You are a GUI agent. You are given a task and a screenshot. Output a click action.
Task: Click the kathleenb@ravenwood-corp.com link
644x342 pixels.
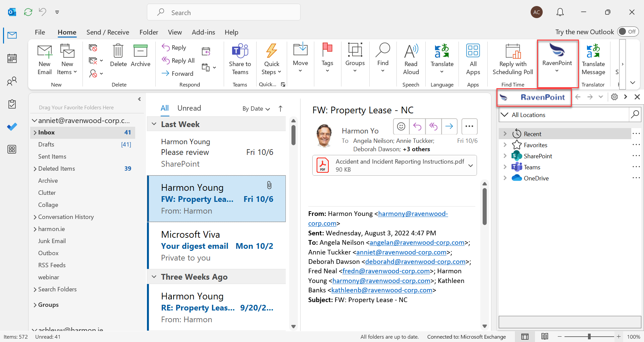(x=382, y=290)
